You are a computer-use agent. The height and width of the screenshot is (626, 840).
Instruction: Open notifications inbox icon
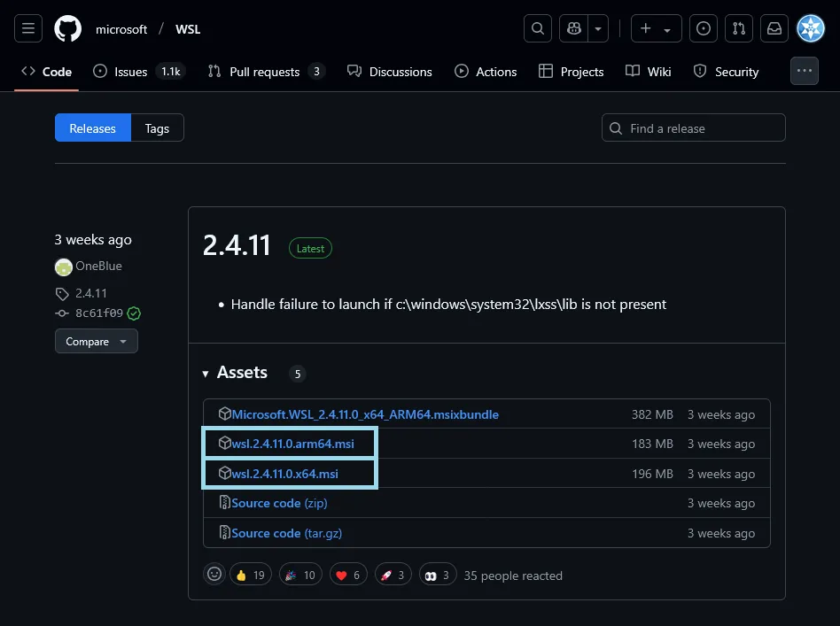774,28
